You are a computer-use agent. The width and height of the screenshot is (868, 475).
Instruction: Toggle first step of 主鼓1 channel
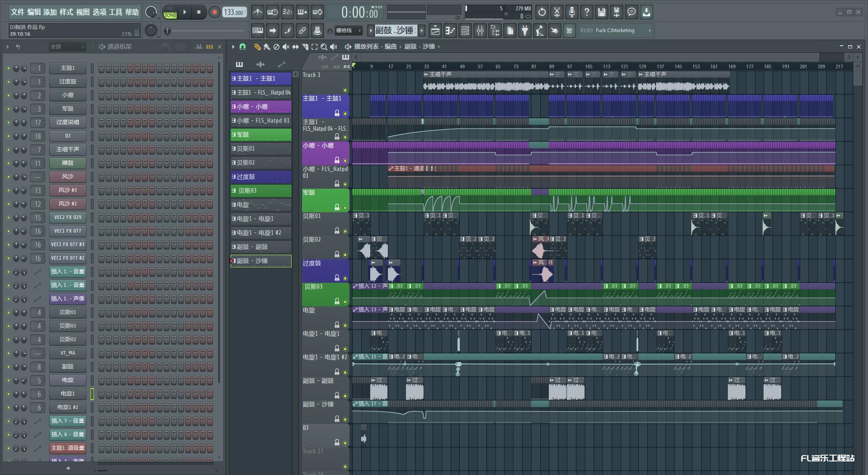(x=101, y=68)
